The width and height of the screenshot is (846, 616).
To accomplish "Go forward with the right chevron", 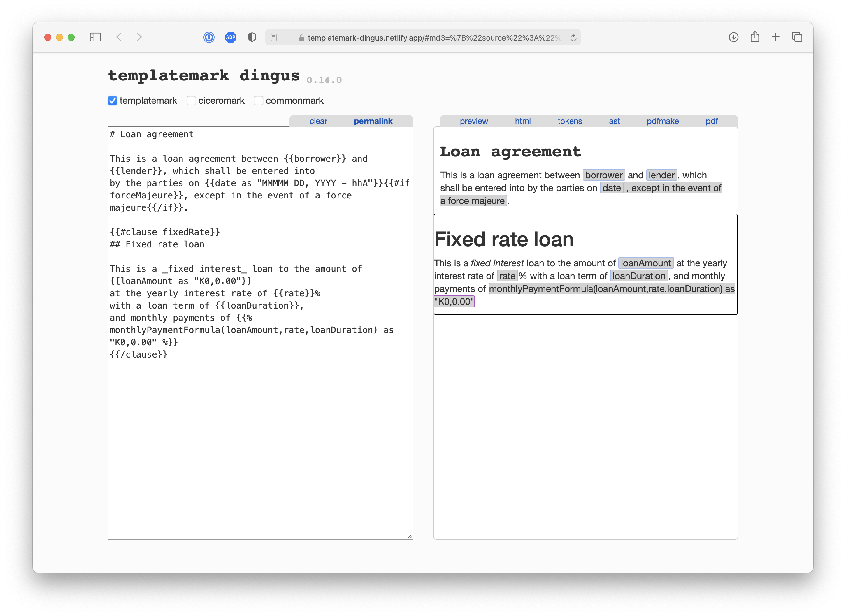I will point(139,37).
